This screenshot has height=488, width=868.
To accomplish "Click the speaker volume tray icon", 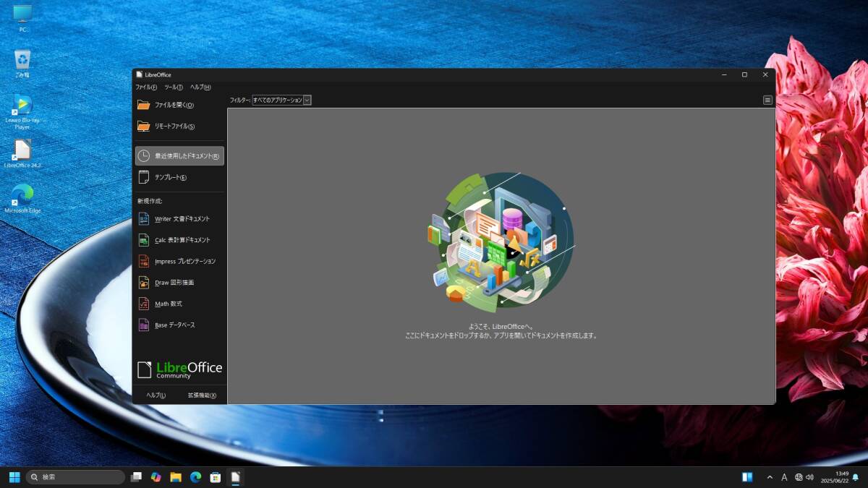I will click(809, 477).
